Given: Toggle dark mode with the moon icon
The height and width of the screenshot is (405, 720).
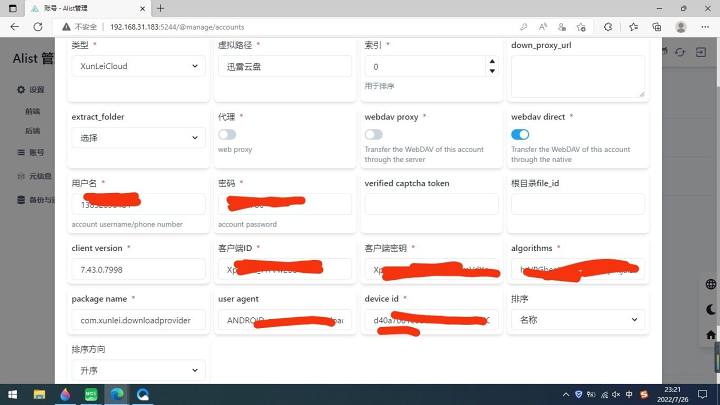Looking at the screenshot, I should point(711,309).
